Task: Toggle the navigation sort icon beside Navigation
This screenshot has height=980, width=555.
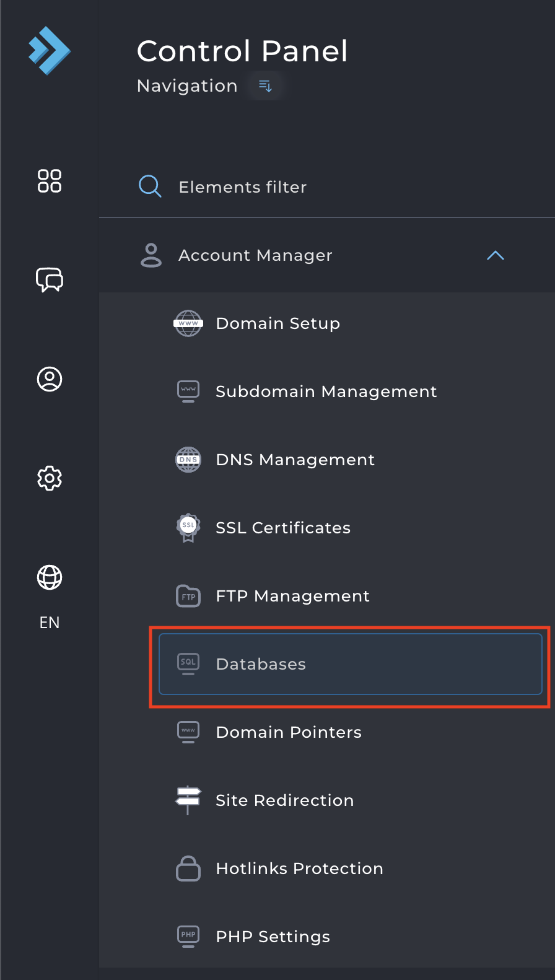Action: pos(265,86)
